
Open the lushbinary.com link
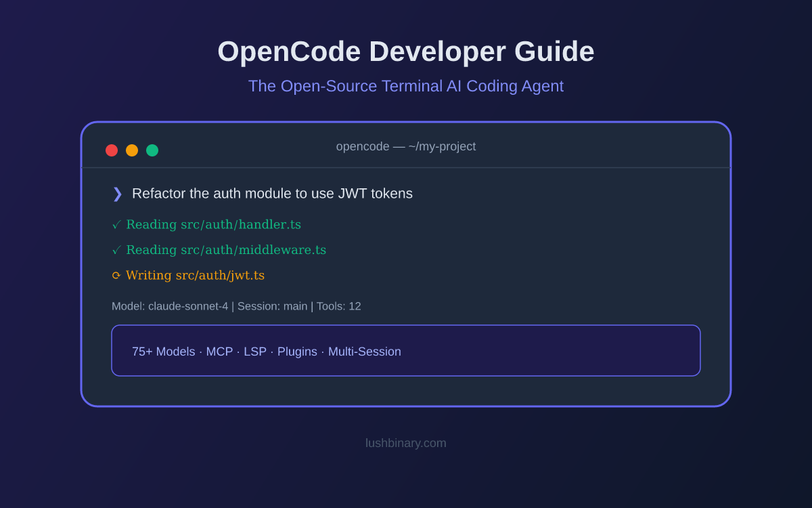point(406,443)
